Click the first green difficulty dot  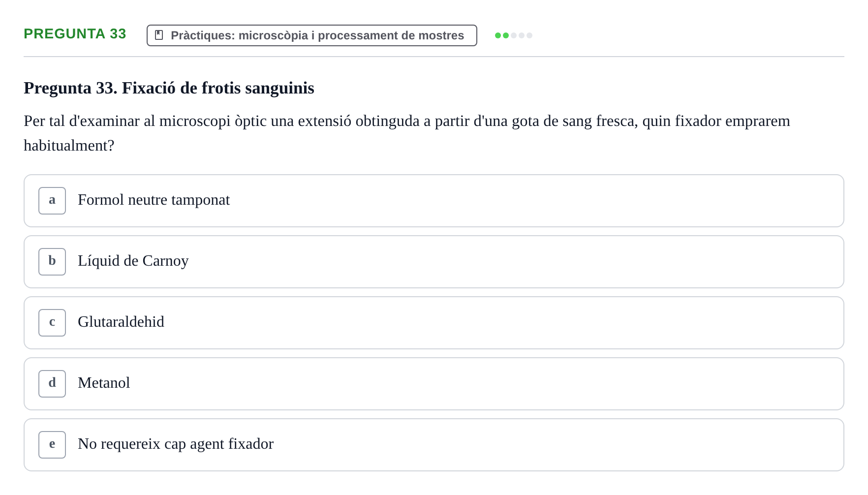click(x=498, y=35)
